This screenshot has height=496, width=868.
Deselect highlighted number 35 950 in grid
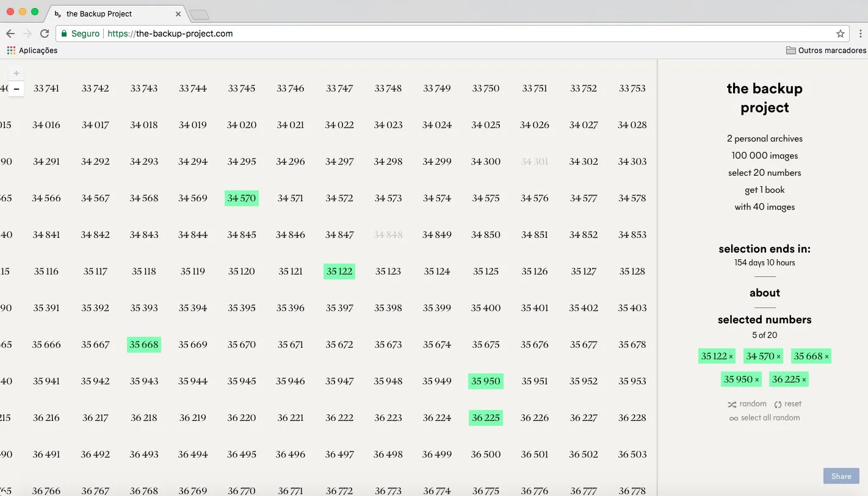coord(486,381)
